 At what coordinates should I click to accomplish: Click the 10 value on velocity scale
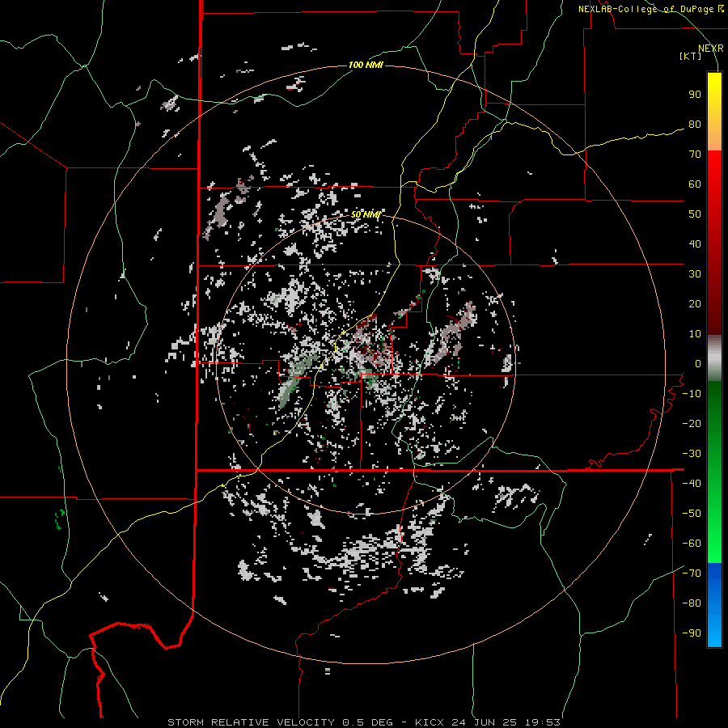coord(695,334)
